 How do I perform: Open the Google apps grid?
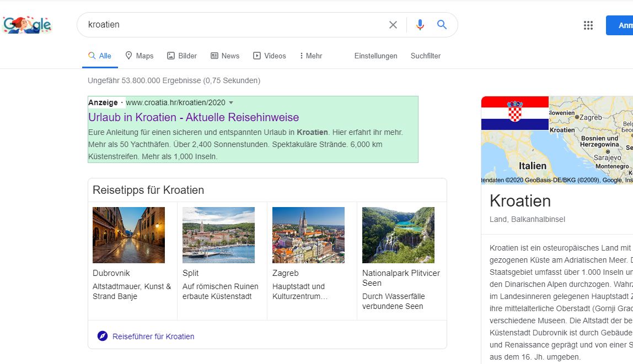pyautogui.click(x=588, y=25)
